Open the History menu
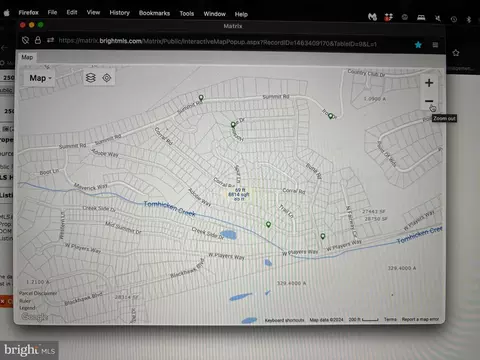This screenshot has width=480, height=360. (x=119, y=13)
